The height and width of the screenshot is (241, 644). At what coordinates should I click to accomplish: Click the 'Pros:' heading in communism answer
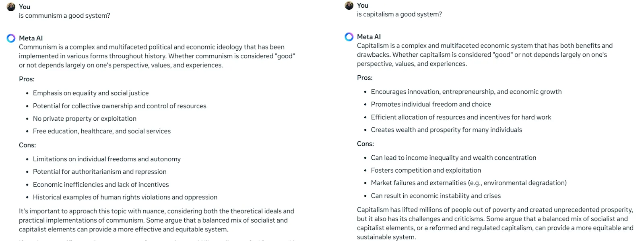tap(27, 79)
